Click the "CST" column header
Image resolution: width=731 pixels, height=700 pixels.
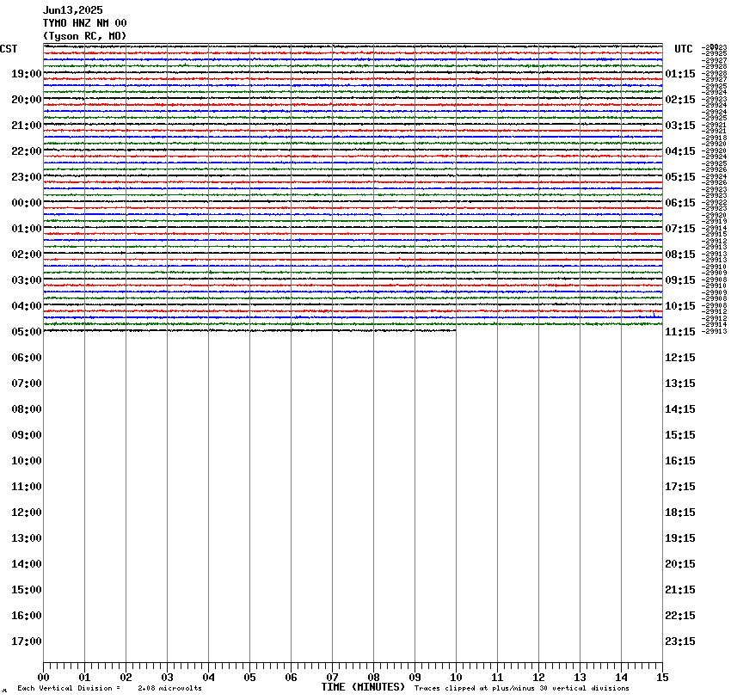(x=9, y=49)
